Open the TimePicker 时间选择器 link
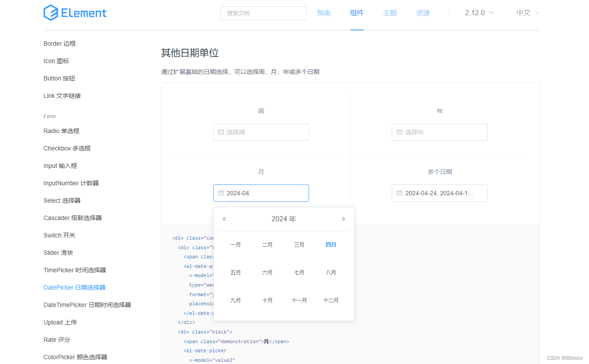The image size is (589, 364). 74,270
